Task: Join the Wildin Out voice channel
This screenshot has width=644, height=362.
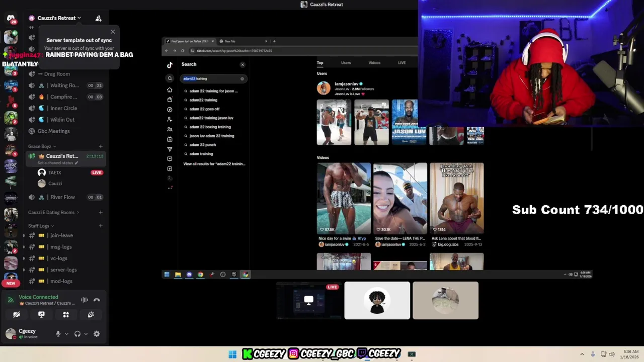Action: [65, 120]
